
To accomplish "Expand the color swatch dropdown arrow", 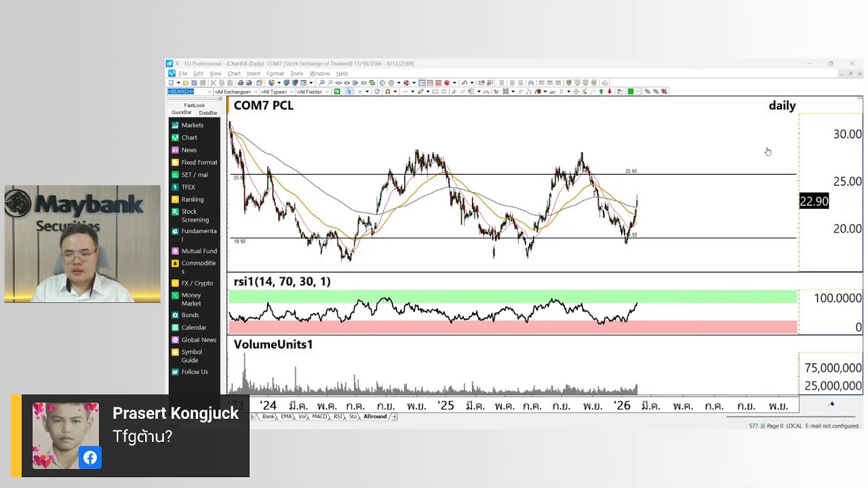I will tap(637, 91).
